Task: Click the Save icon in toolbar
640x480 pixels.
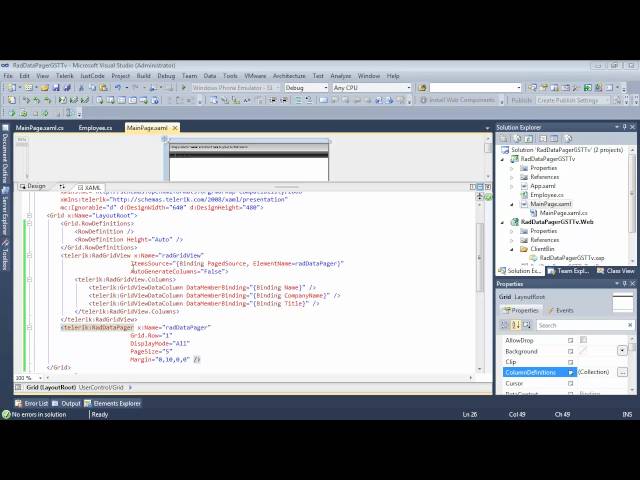Action: click(x=56, y=88)
